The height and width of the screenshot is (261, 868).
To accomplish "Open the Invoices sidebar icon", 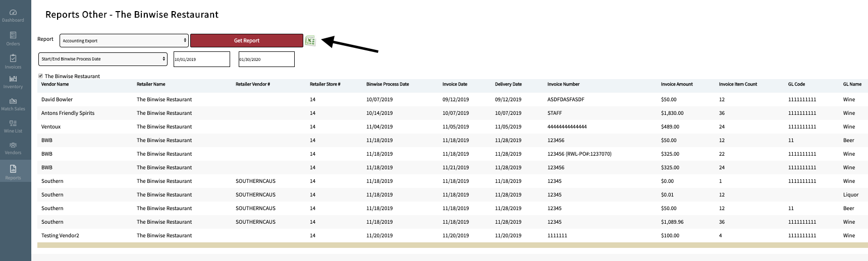I will point(13,61).
